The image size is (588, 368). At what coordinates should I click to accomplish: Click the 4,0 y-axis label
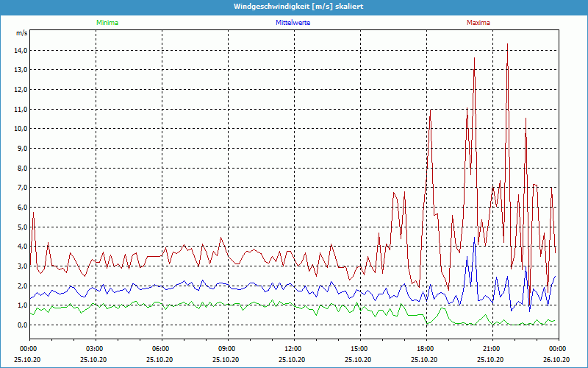click(x=20, y=247)
